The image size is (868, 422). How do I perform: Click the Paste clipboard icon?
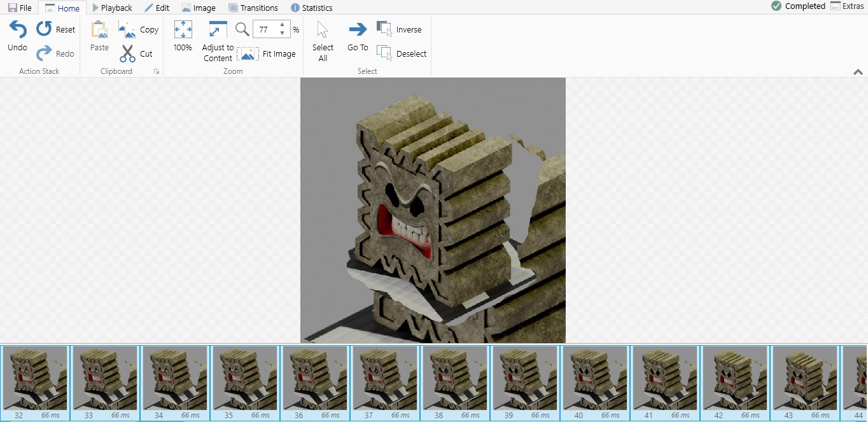coord(99,29)
